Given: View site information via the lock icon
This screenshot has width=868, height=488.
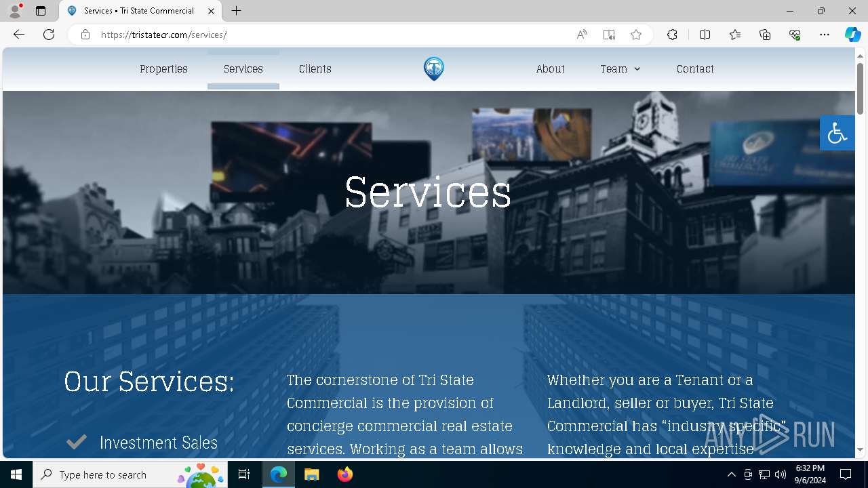Looking at the screenshot, I should click(85, 35).
